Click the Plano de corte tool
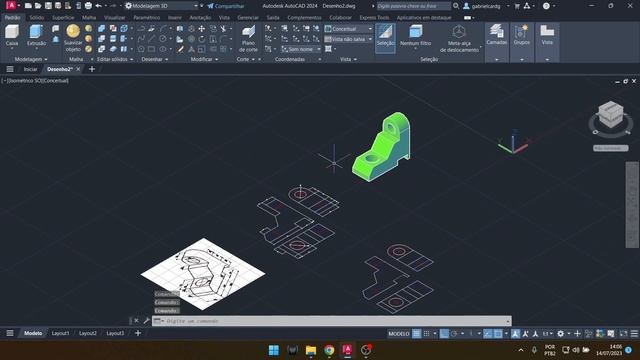The height and width of the screenshot is (360, 640). click(x=248, y=39)
